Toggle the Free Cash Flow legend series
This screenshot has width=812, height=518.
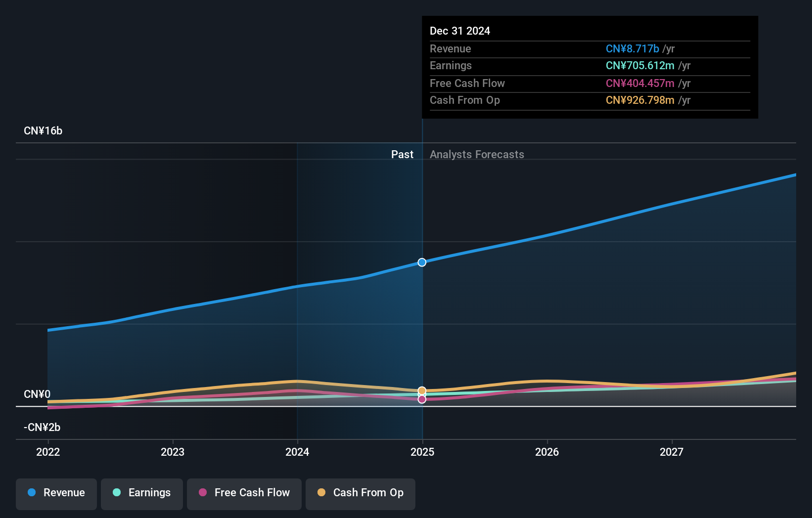click(x=244, y=494)
